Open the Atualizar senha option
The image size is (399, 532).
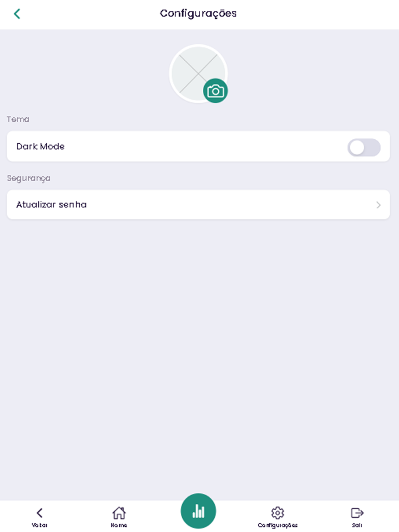(x=198, y=204)
